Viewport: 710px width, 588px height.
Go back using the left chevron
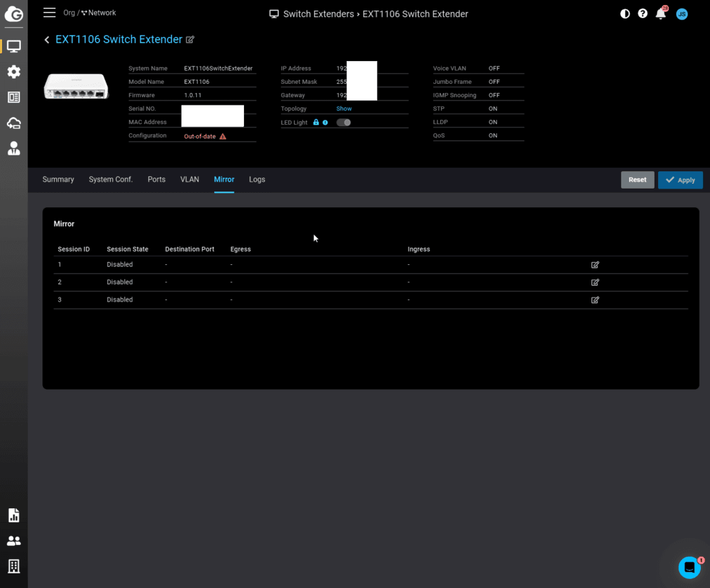47,40
